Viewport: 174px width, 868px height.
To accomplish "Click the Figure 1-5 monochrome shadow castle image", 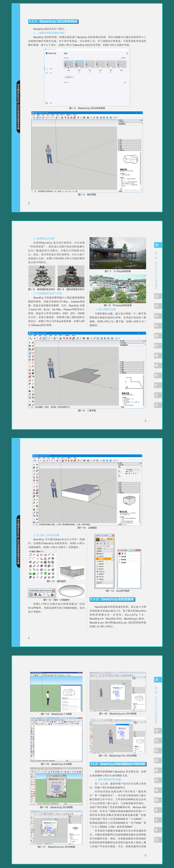I will (41, 276).
